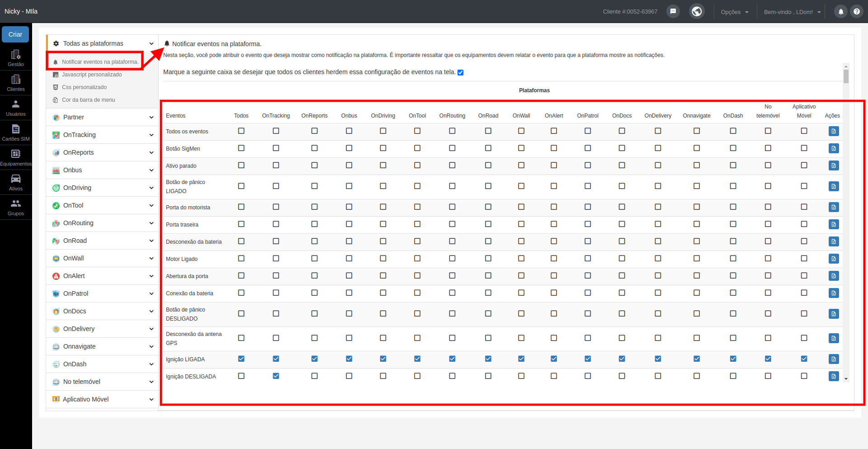Open the Ativos car icon

(x=16, y=182)
